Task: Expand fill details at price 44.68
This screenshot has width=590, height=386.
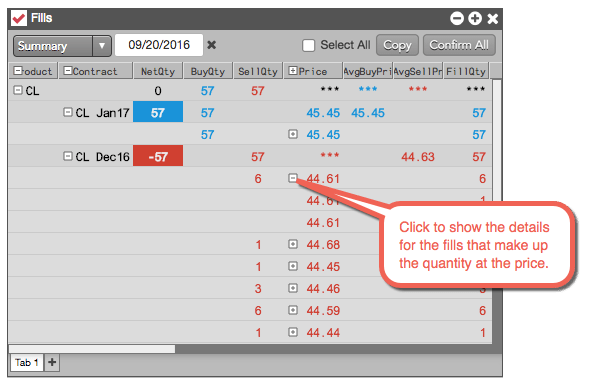Action: (x=293, y=244)
